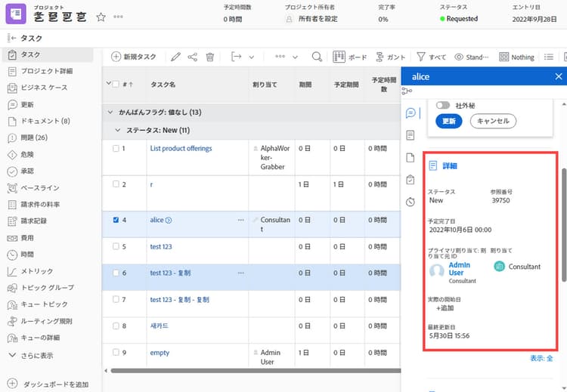Collapse the ステータス: New (11) group

(117, 130)
